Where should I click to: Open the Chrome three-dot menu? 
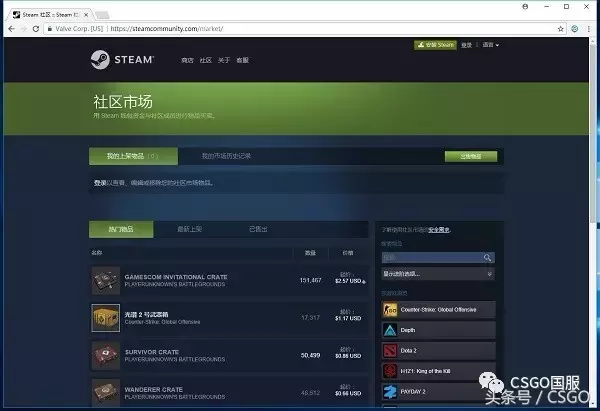coord(589,29)
